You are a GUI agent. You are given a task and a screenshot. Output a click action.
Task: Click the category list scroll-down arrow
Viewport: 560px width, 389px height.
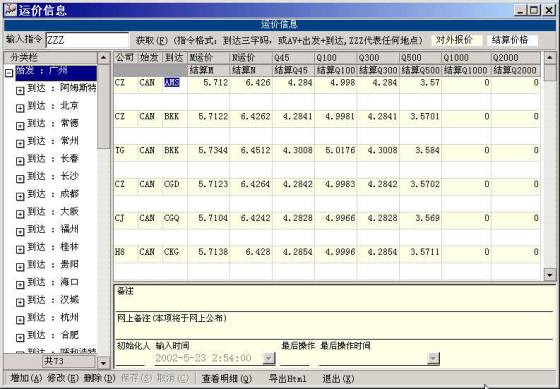104,363
